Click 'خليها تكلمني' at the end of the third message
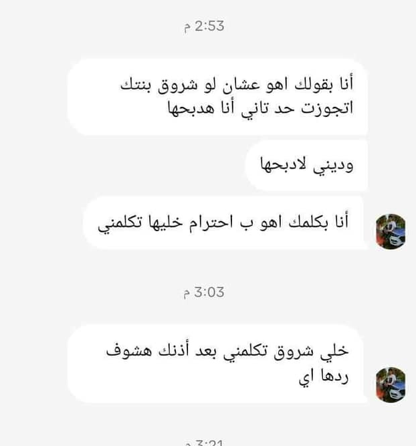416x446 pixels. [x=140, y=222]
